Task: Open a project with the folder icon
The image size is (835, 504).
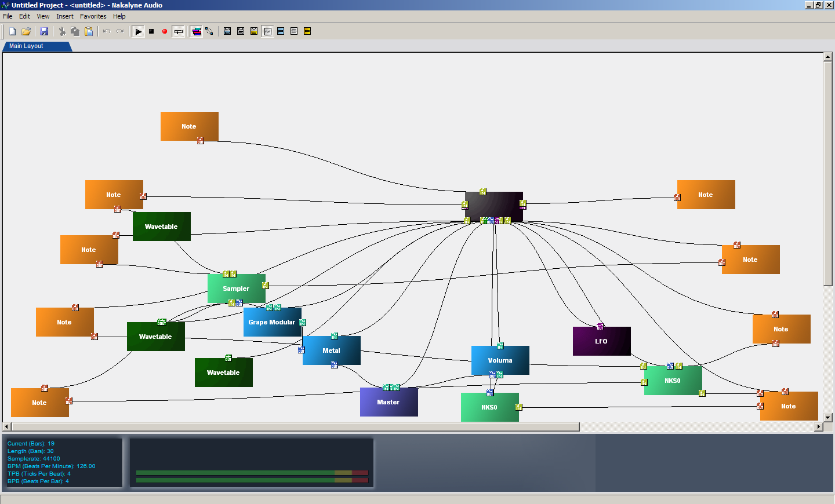Action: 26,31
